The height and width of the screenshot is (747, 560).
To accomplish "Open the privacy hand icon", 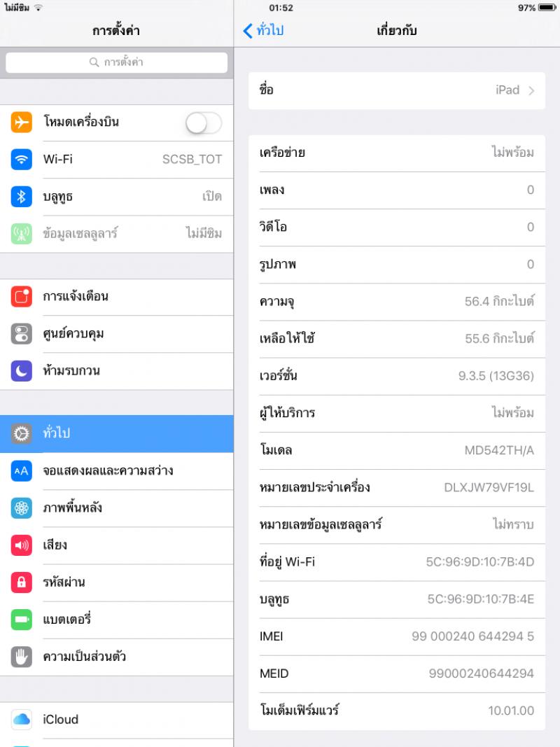I will (22, 657).
